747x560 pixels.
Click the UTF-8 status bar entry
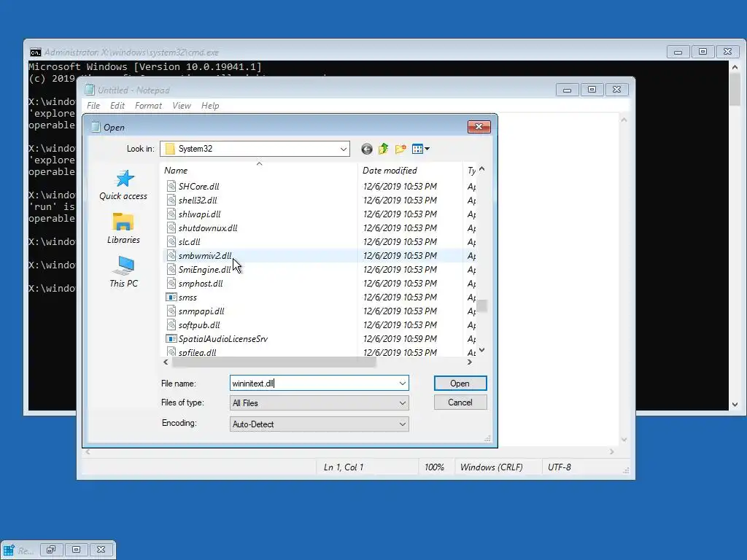(x=560, y=467)
